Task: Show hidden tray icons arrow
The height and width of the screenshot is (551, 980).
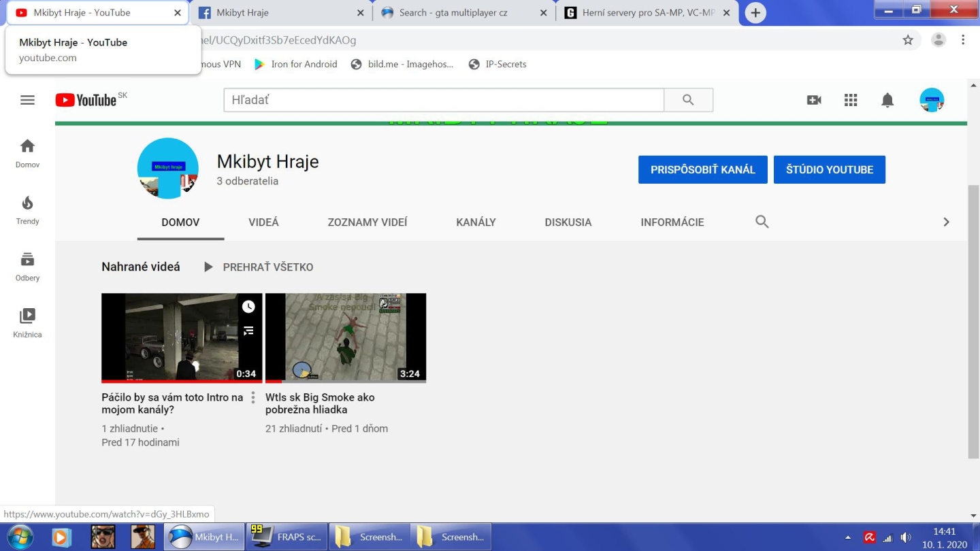Action: (848, 537)
